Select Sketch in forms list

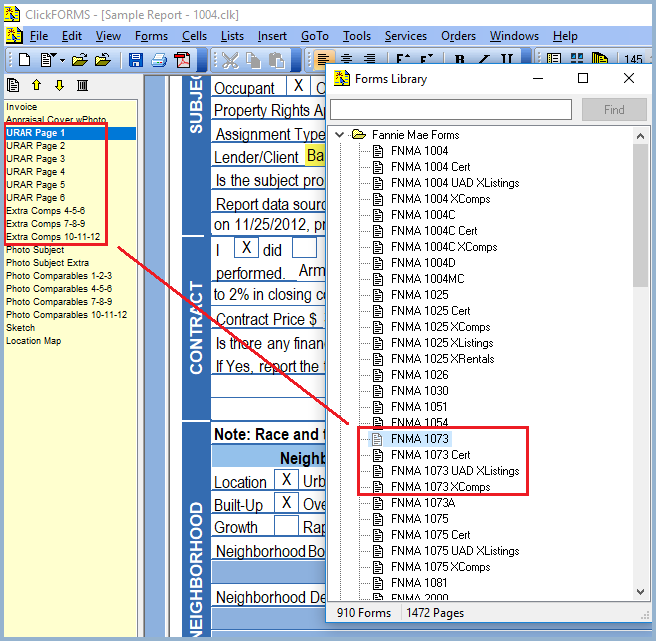[x=20, y=328]
